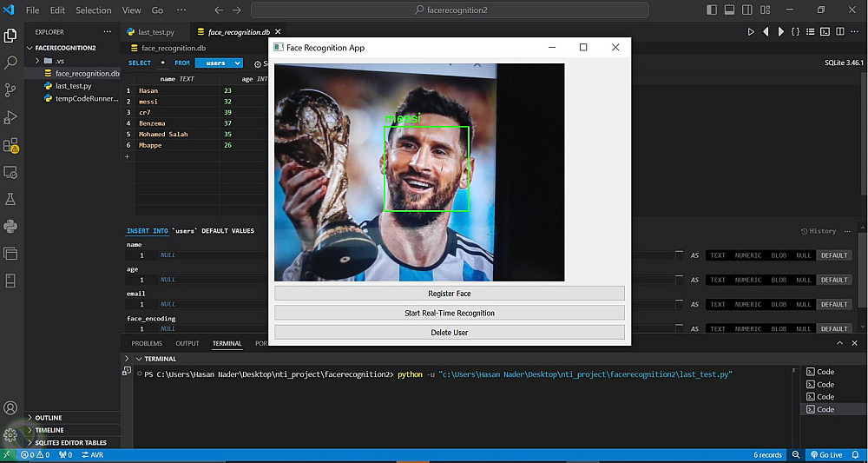Viewport: 868px width, 463px height.
Task: Click the query settings gear beside users dropdown
Action: (x=258, y=63)
